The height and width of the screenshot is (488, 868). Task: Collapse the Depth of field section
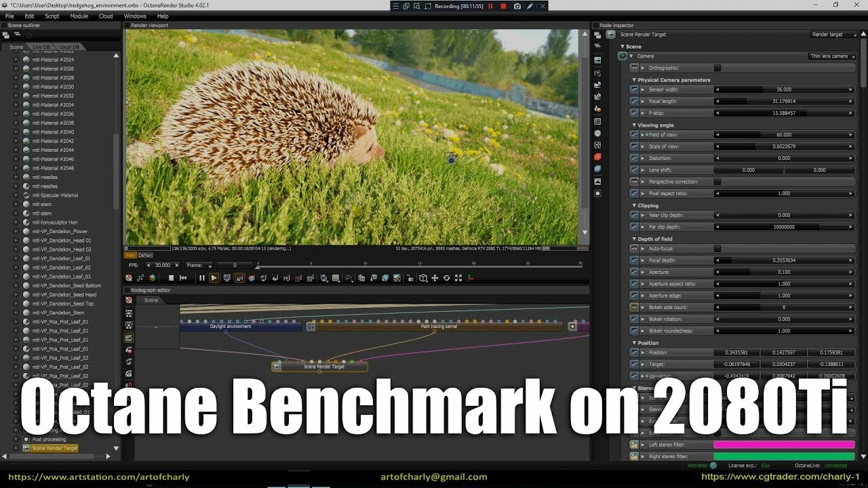point(634,239)
